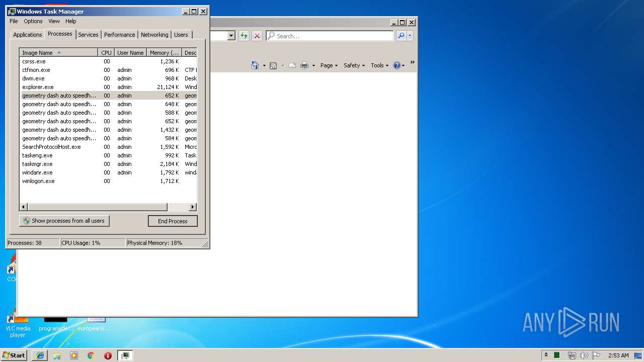
Task: Click the RSS feeds icon in Internet Explorer
Action: (x=273, y=65)
